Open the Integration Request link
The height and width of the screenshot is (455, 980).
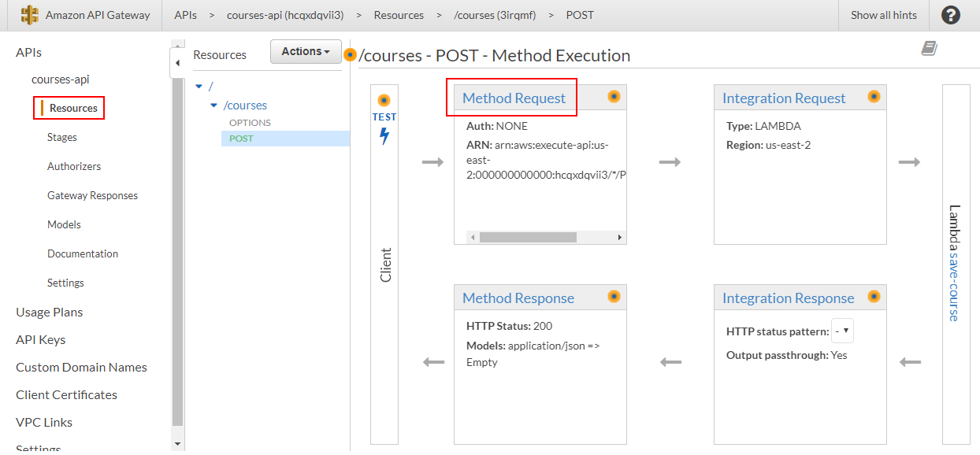pos(784,98)
